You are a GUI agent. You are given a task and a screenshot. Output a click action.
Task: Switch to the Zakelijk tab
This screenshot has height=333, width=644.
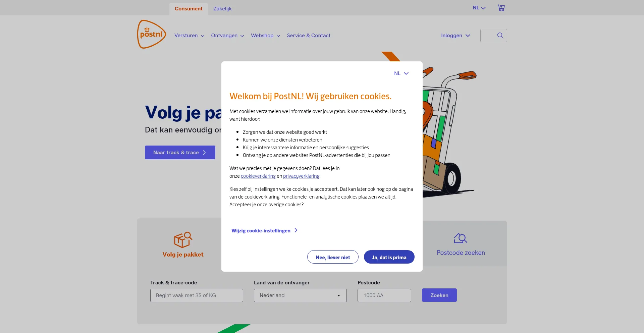click(222, 9)
